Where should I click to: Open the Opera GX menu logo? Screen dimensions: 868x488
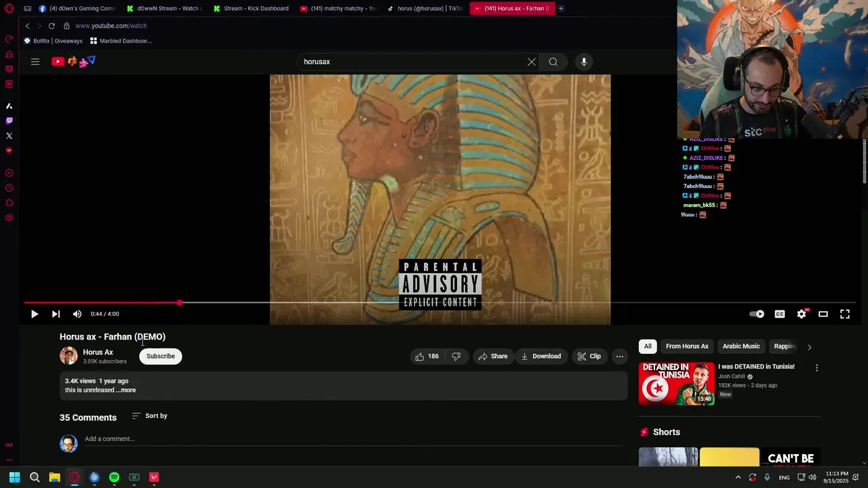coord(9,9)
